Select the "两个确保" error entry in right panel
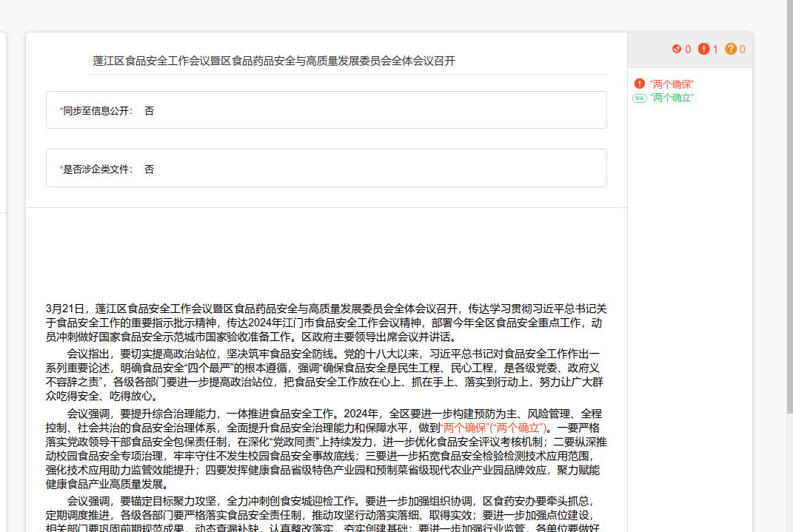 [x=672, y=84]
